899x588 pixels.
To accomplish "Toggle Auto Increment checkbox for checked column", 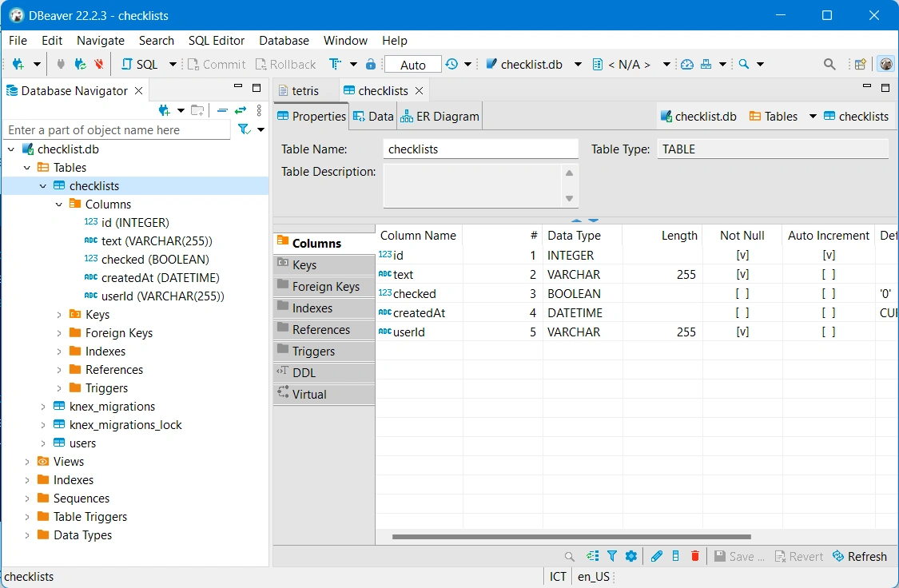I will (x=829, y=293).
